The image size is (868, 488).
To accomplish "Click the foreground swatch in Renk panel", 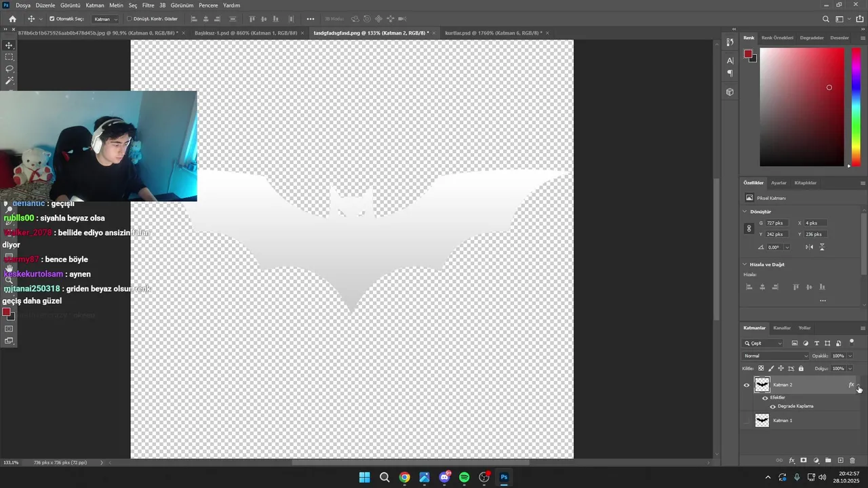I will coord(748,54).
